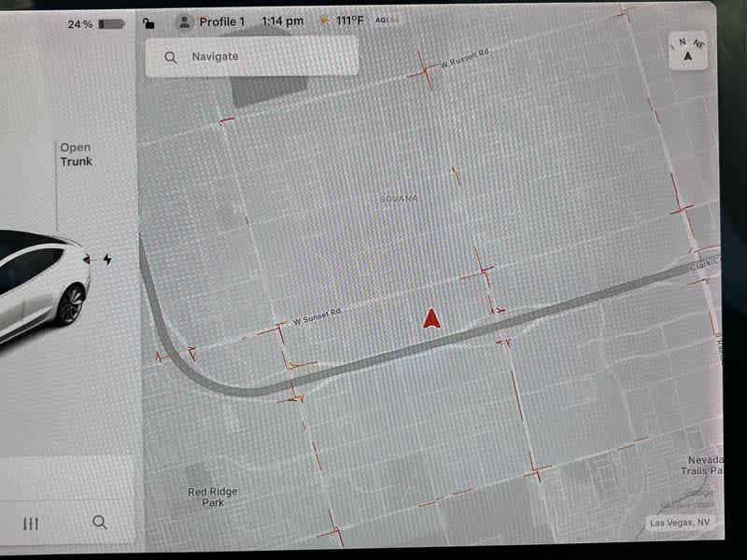
Task: Select the SOVANA neighborhood label
Action: (399, 199)
